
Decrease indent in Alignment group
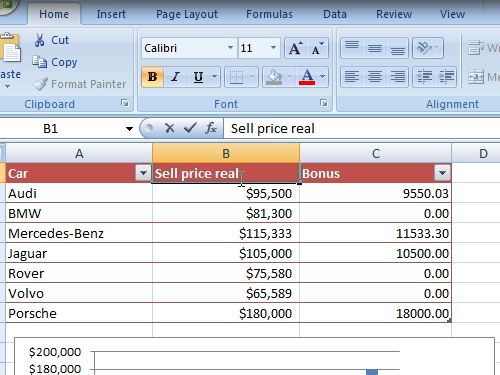[x=424, y=77]
